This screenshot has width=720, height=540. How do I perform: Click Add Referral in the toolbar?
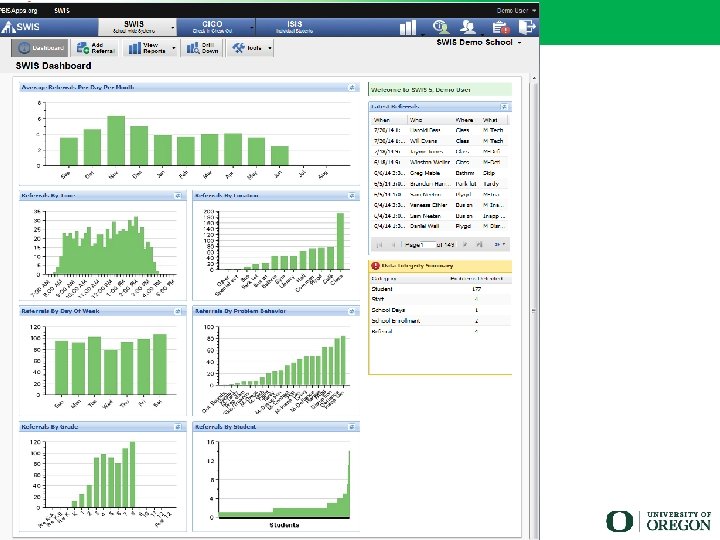click(x=96, y=48)
